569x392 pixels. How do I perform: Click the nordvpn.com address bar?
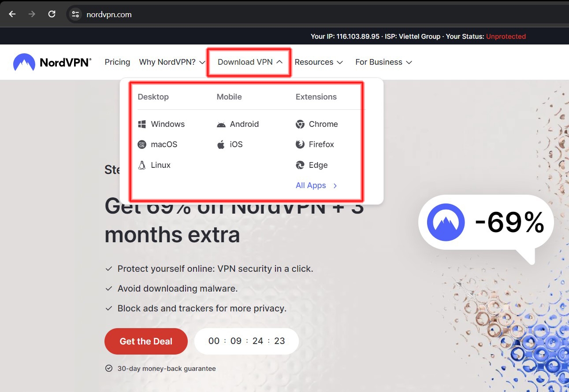[x=109, y=14]
